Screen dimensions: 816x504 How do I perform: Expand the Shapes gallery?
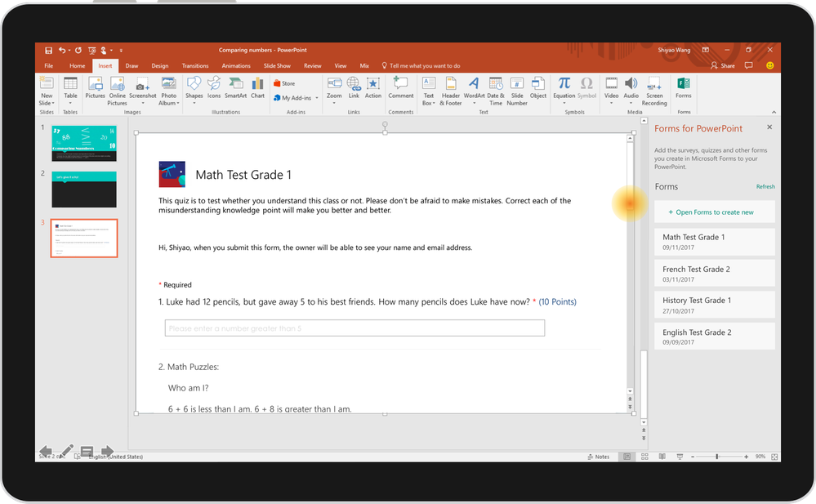coord(194,103)
